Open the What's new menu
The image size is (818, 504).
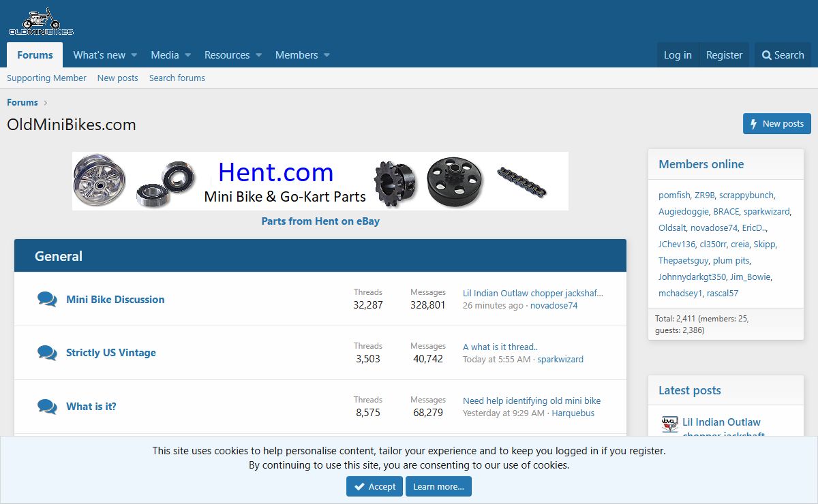click(100, 55)
